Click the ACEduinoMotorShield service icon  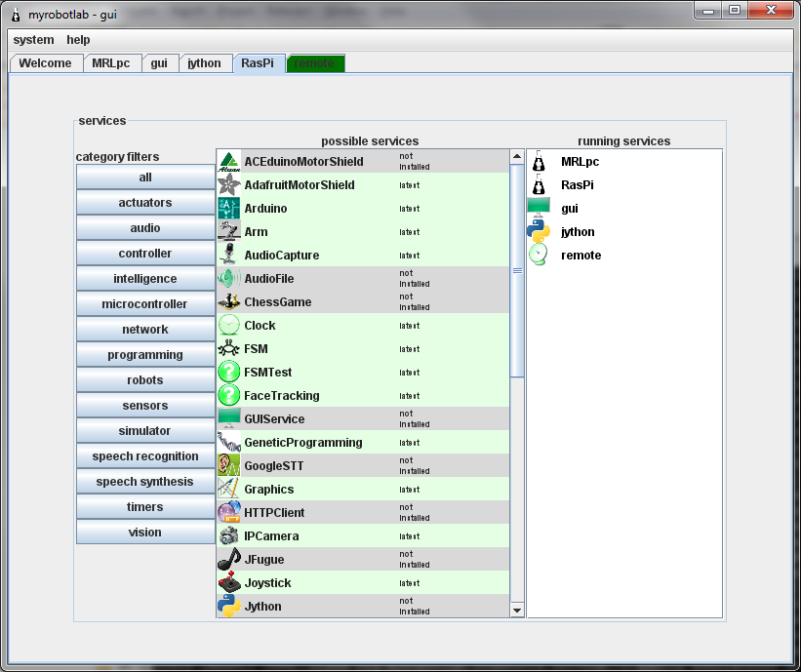tap(229, 161)
